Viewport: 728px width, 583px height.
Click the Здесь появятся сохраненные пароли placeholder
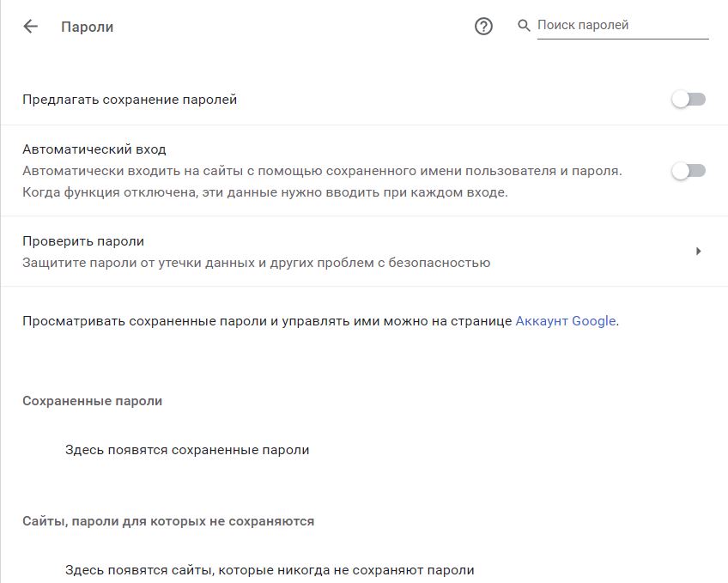(x=187, y=450)
